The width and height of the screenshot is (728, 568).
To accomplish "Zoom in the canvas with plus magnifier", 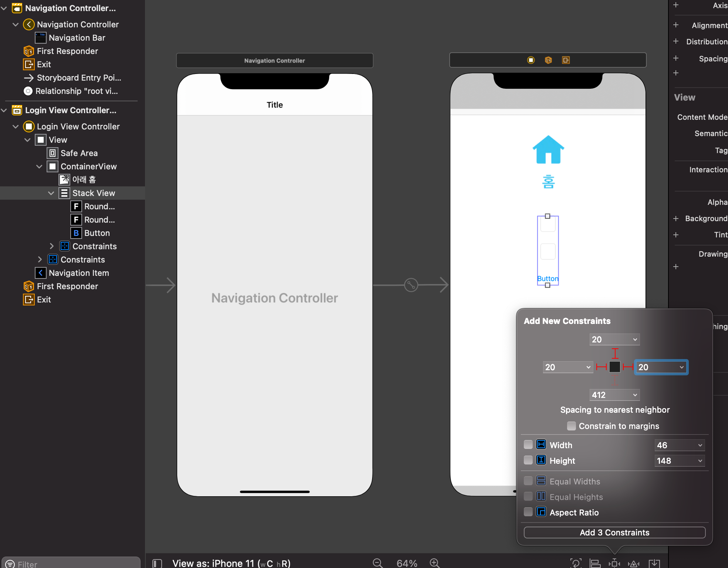I will (x=435, y=563).
